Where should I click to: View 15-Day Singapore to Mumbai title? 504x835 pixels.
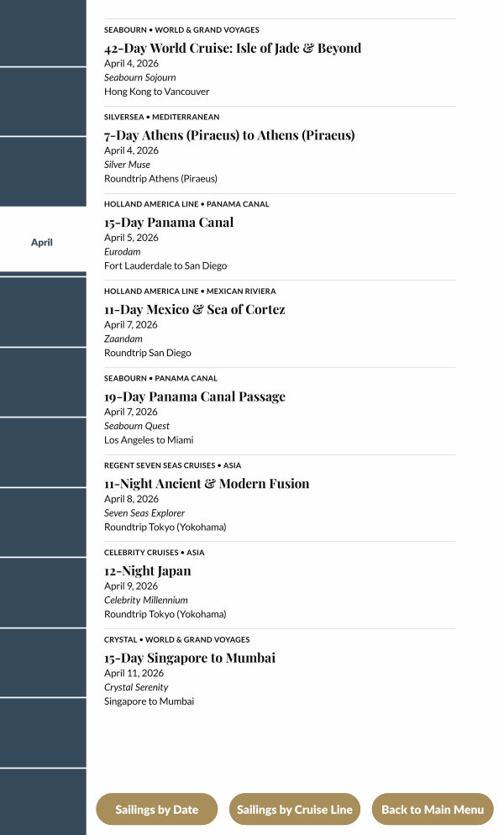tap(190, 658)
